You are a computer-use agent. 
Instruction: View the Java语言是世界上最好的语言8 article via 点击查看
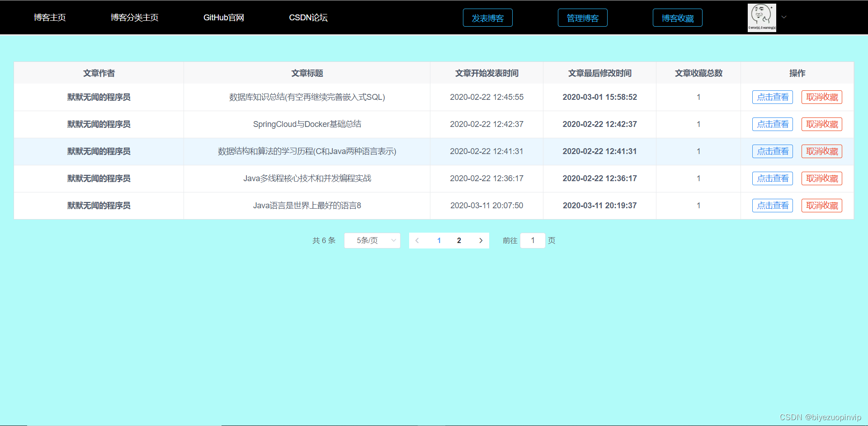pyautogui.click(x=773, y=206)
